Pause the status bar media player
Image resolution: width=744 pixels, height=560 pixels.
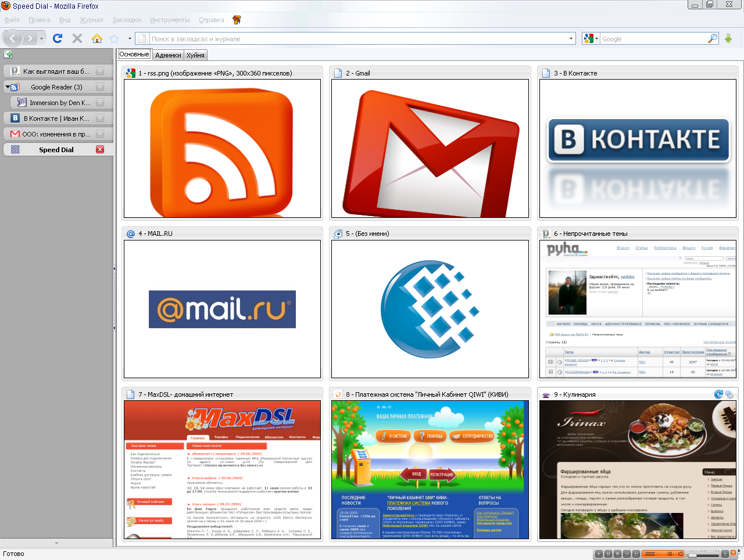[608, 554]
